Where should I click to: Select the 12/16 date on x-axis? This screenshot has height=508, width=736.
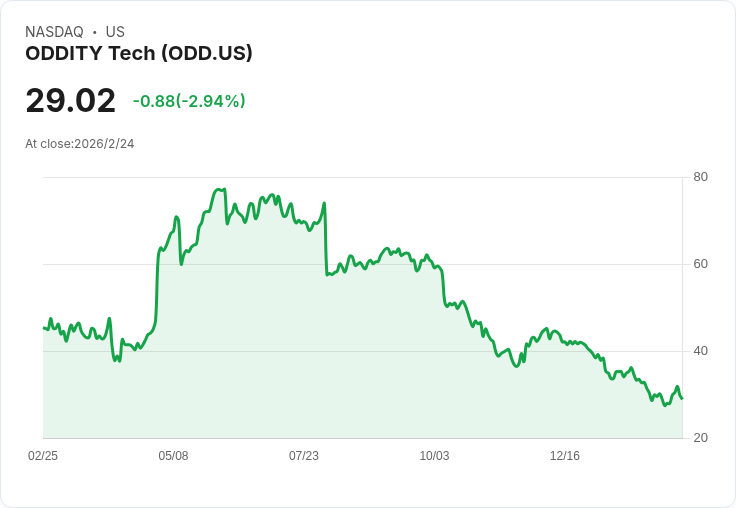coord(565,456)
